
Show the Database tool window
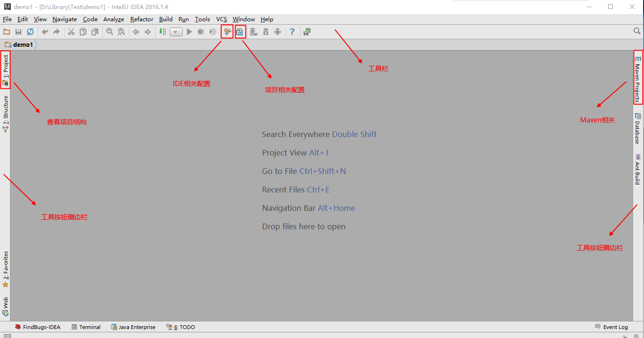tap(638, 129)
